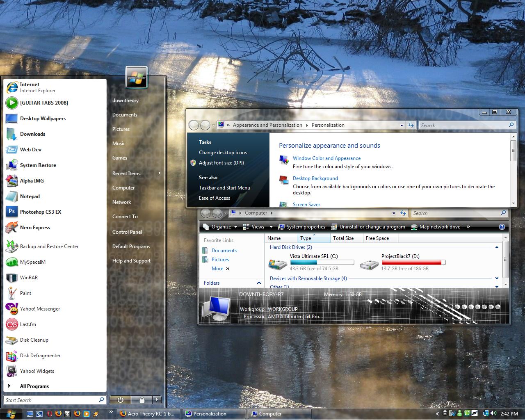Launch MySpaceIM from Start menu
Viewport: 525px width, 420px height.
point(55,262)
